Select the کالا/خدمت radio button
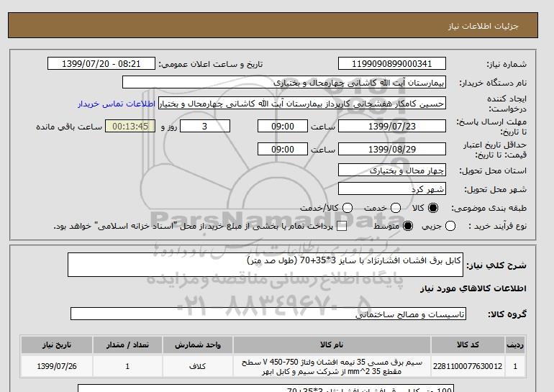The height and width of the screenshot is (392, 554). 348,208
